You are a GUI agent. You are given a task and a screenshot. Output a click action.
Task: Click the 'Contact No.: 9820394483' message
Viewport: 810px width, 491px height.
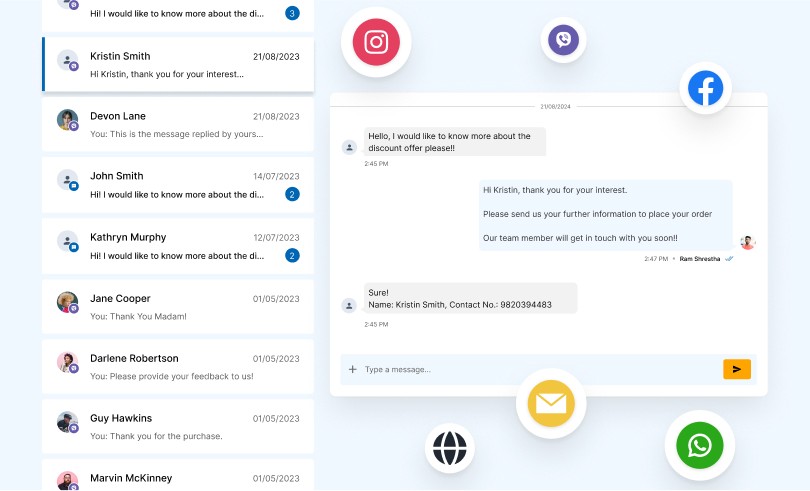470,298
